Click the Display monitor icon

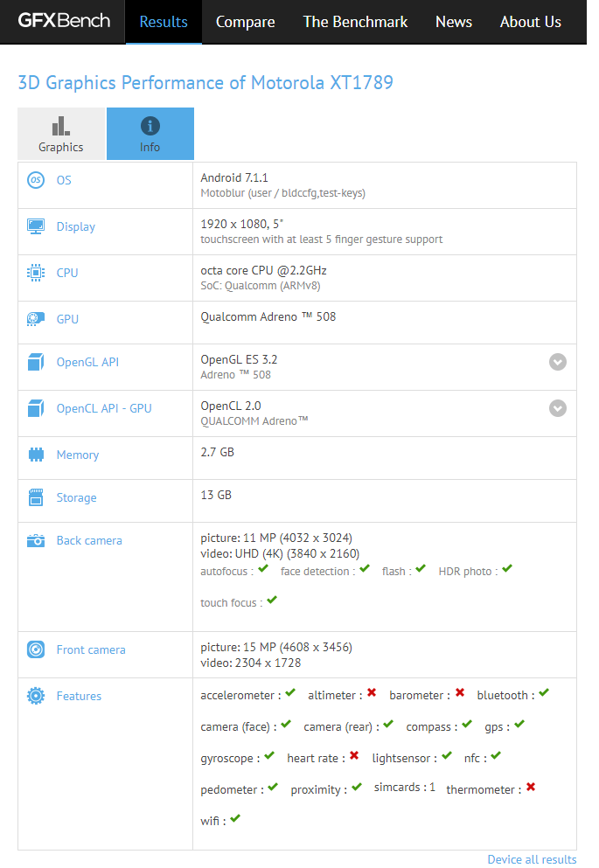(x=36, y=226)
